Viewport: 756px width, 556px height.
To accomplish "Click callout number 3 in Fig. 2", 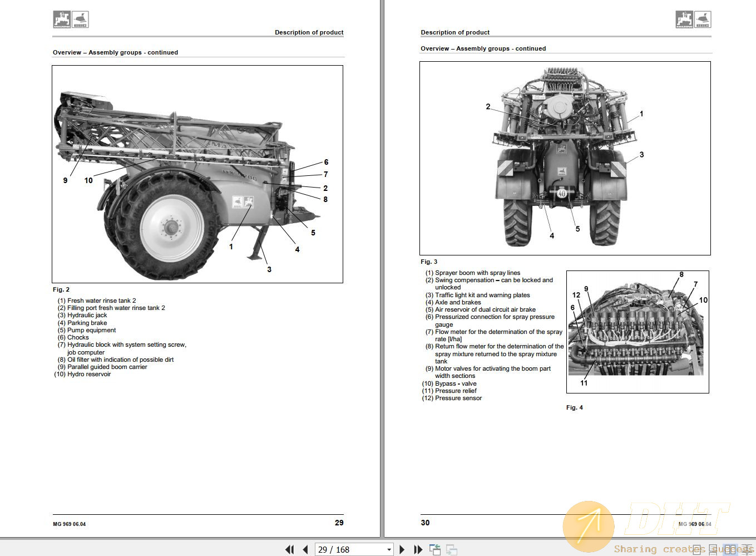I will (x=269, y=269).
